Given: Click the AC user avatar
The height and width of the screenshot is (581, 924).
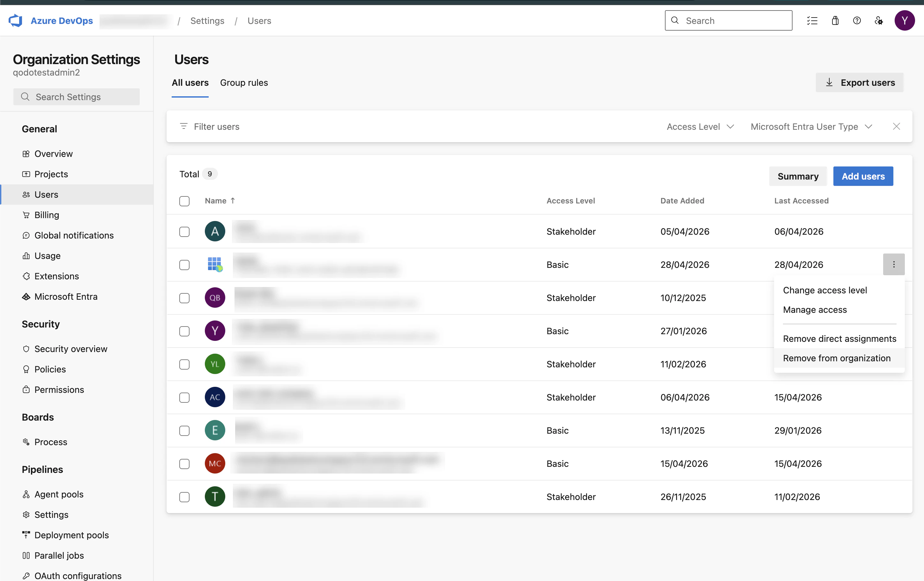Looking at the screenshot, I should (215, 397).
